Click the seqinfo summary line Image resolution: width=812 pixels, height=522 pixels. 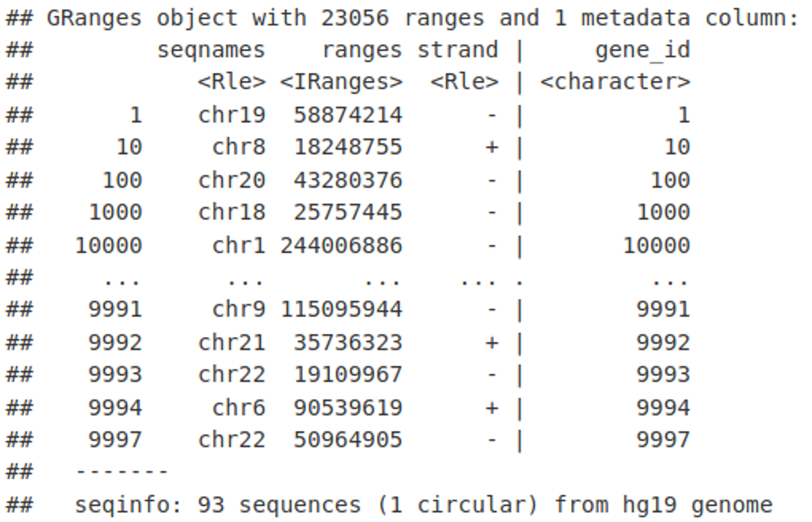tap(424, 505)
